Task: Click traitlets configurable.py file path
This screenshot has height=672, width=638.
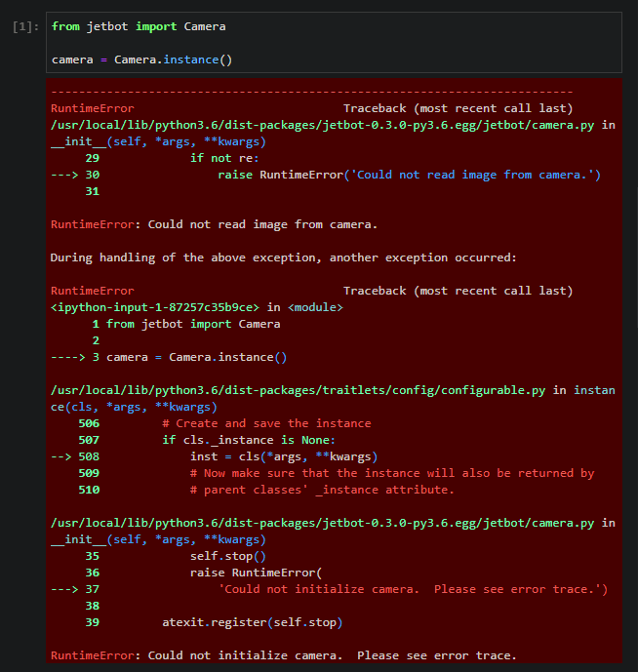Action: pos(298,390)
